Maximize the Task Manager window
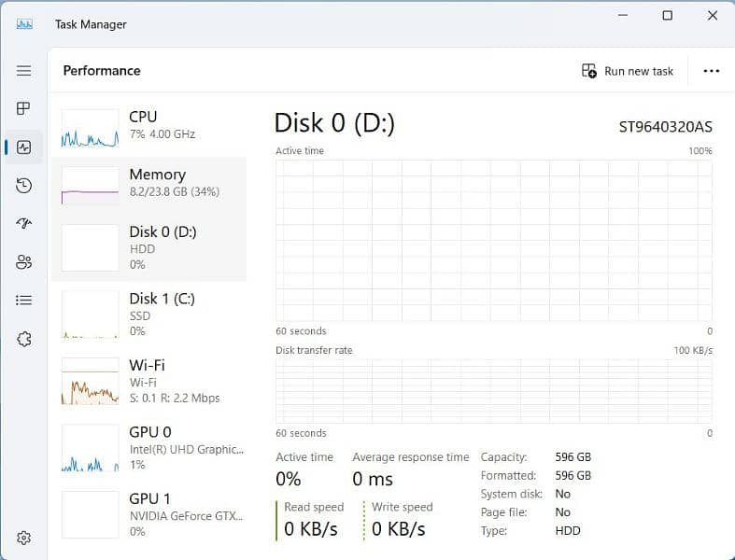The height and width of the screenshot is (560, 735). pyautogui.click(x=667, y=16)
